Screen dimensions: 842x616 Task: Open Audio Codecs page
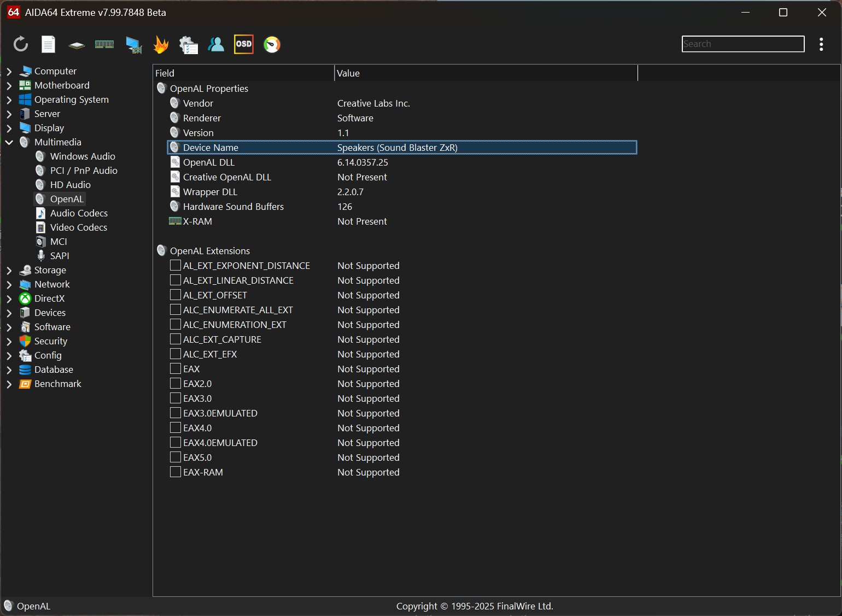[x=79, y=213]
